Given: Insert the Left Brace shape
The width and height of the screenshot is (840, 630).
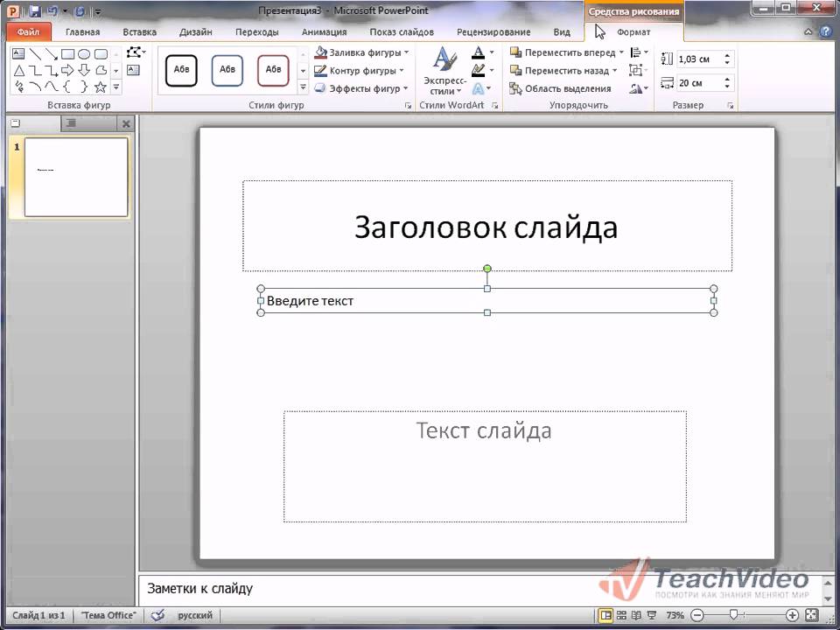Looking at the screenshot, I should (67, 87).
